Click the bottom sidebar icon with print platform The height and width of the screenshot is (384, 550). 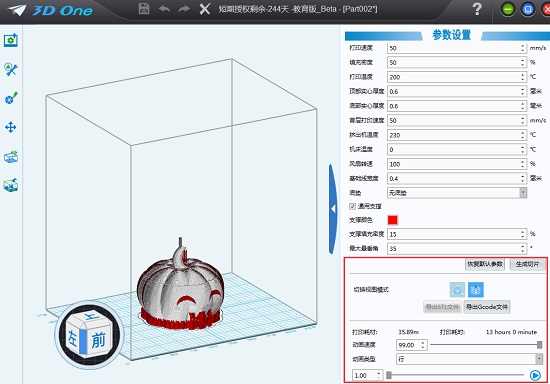click(11, 185)
